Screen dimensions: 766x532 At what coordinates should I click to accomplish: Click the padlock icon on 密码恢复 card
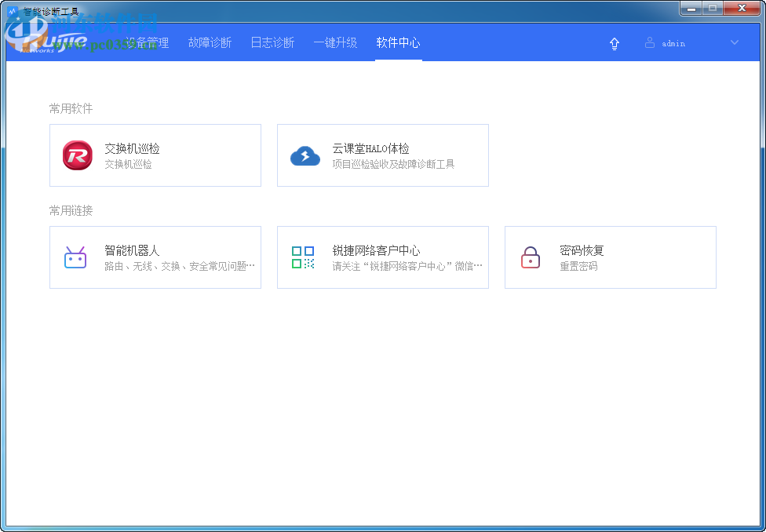[x=530, y=257]
